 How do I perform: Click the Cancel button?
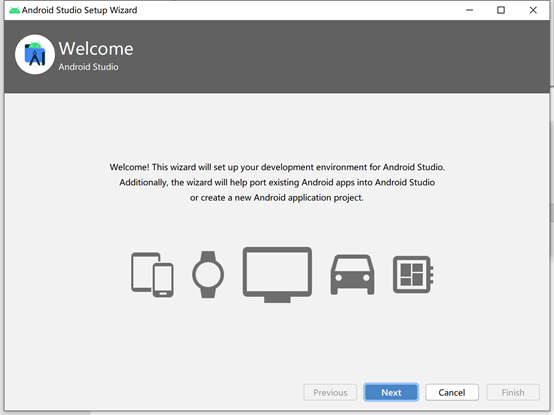[x=452, y=392]
